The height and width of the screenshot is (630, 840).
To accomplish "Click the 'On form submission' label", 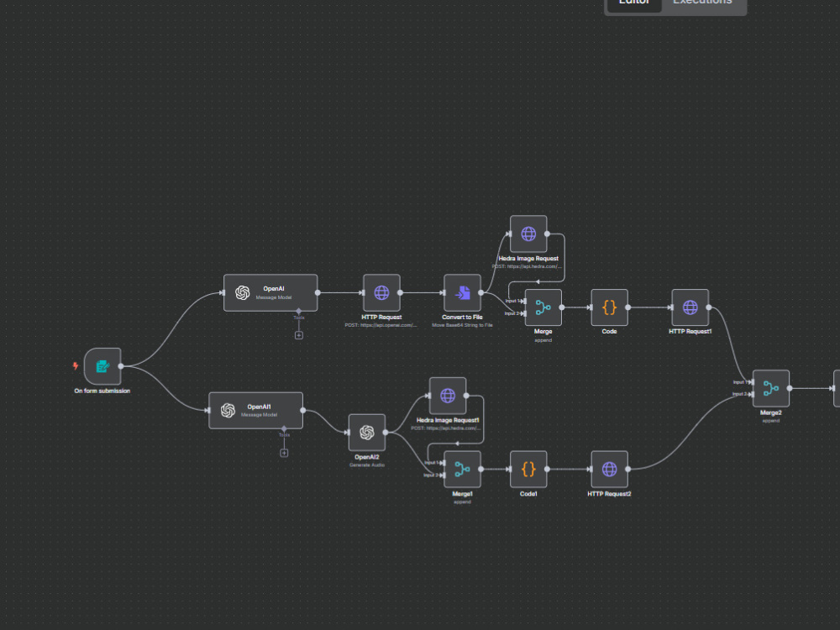I will (102, 391).
